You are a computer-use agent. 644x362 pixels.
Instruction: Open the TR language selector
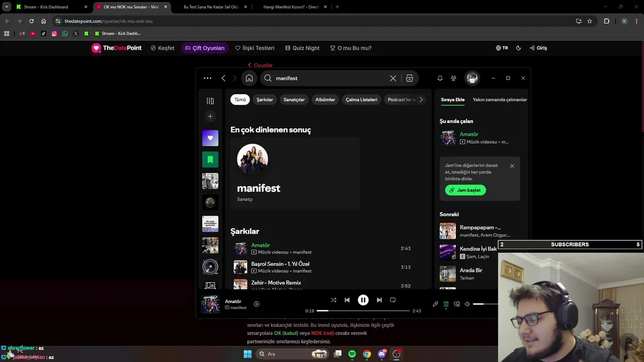click(x=502, y=48)
